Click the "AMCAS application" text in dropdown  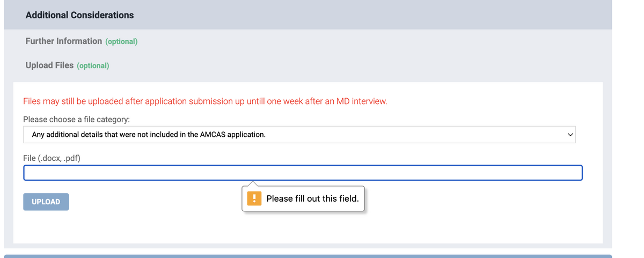tap(232, 135)
